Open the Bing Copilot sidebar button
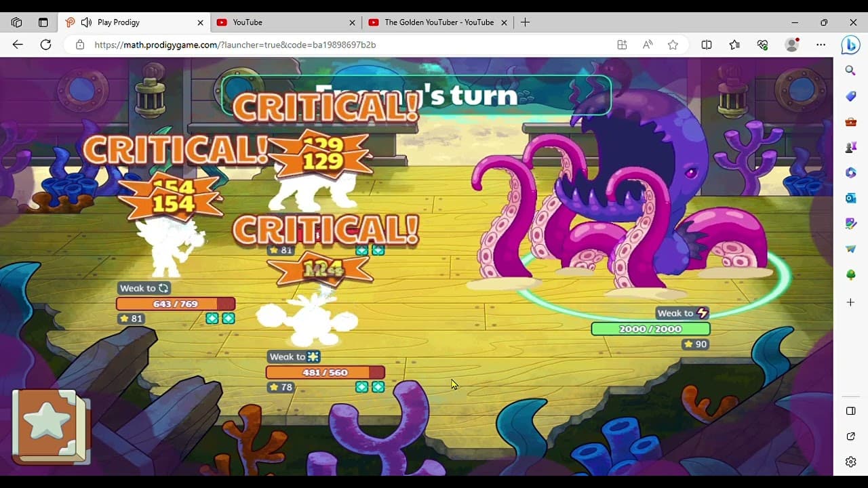This screenshot has height=488, width=868. [850, 45]
